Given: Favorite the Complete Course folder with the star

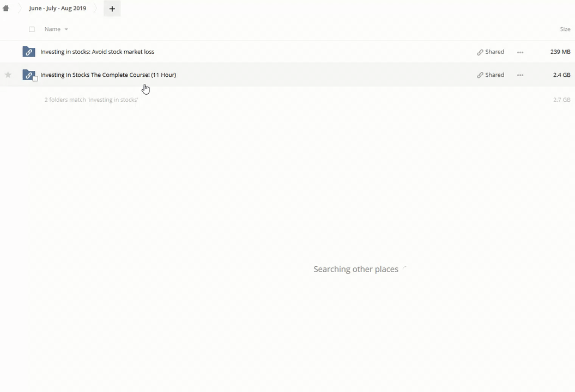Looking at the screenshot, I should point(8,75).
